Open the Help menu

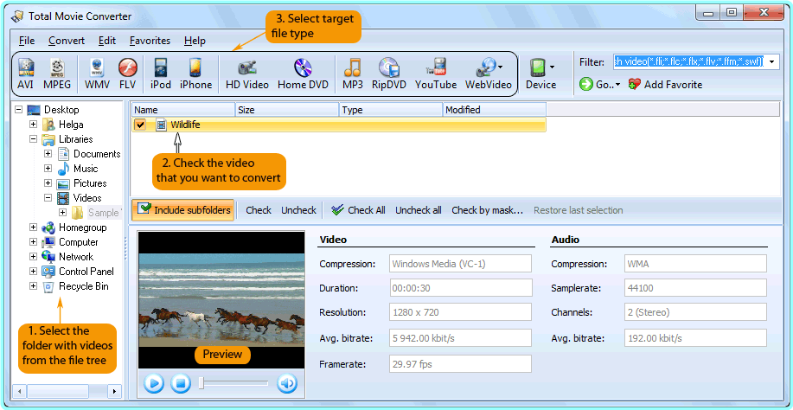click(195, 40)
